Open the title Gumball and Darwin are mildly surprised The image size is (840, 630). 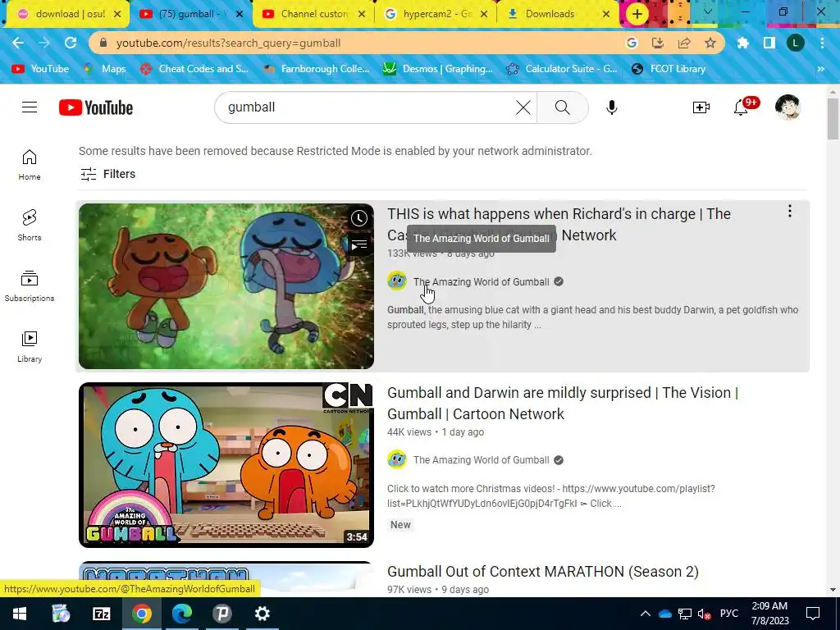coord(563,404)
